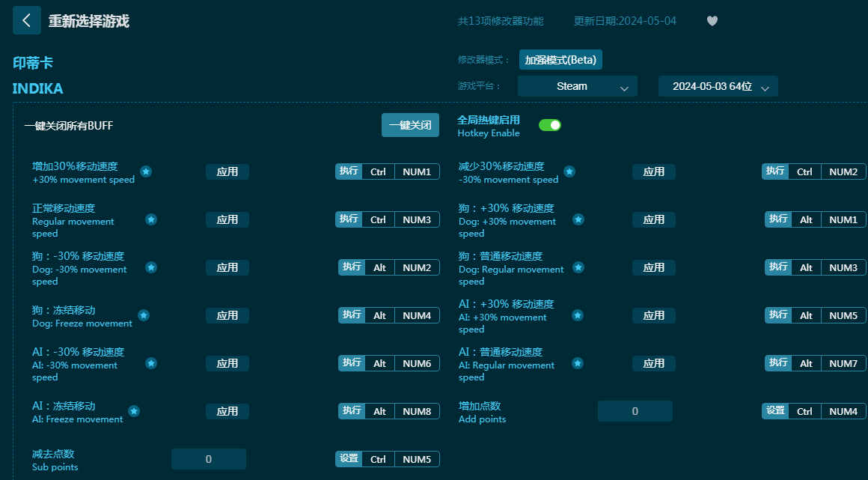Click NUM4 key of Alt hotkey
Screen dimensions: 868x480
(x=417, y=315)
